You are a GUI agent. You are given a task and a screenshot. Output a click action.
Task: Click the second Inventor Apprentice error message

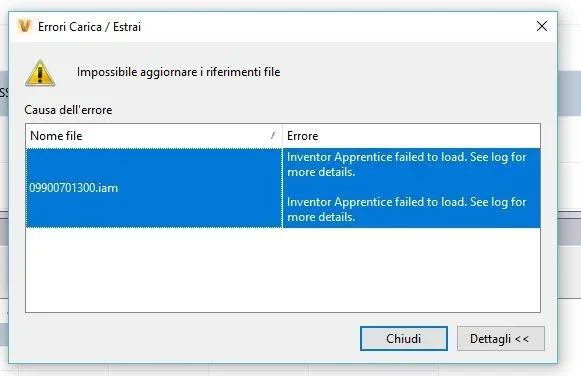tap(406, 209)
